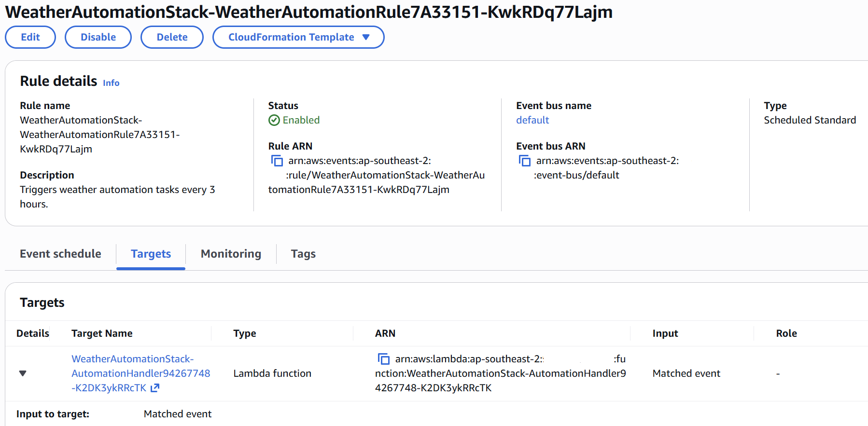
Task: Select the Targets tab
Action: (151, 254)
